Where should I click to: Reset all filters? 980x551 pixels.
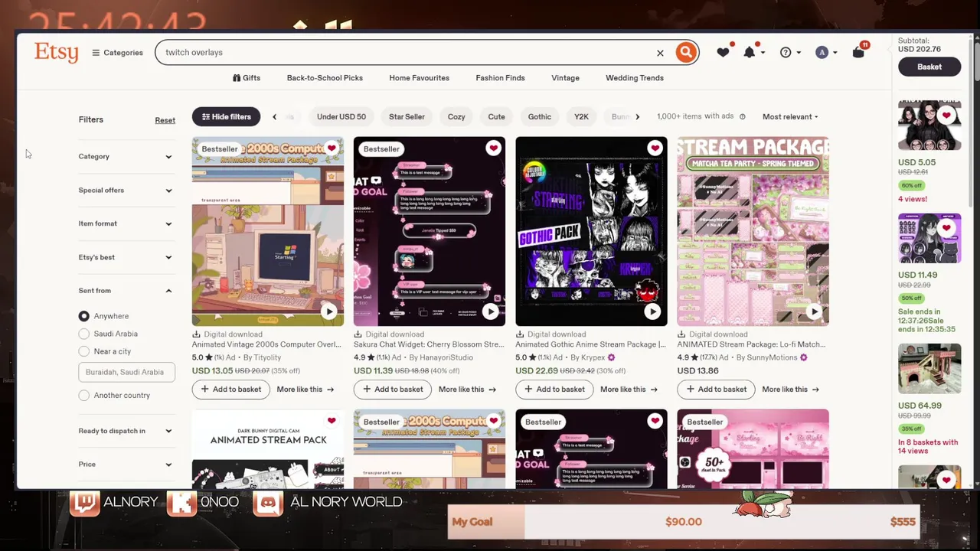165,120
